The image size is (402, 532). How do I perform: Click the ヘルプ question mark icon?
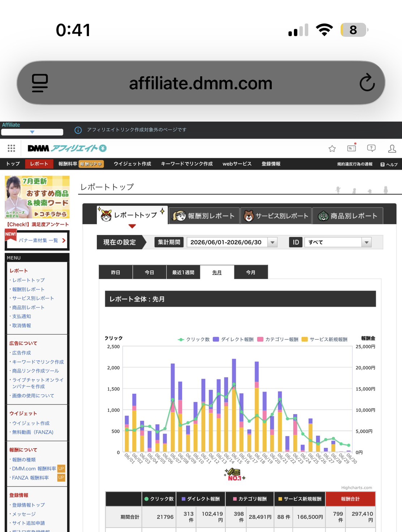click(382, 164)
